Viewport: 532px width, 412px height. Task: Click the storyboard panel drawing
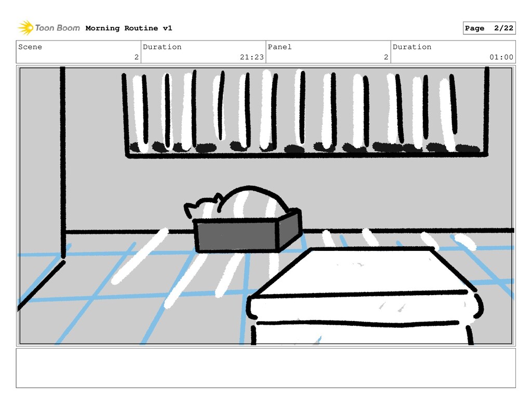[x=265, y=206]
